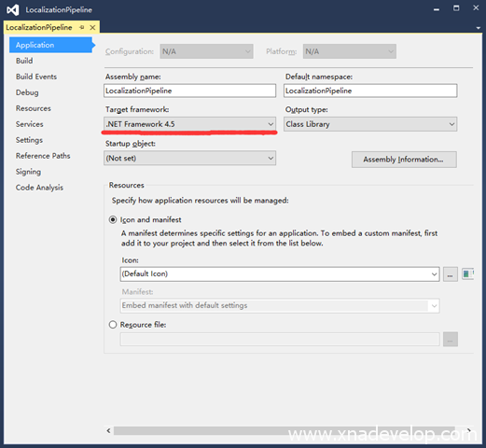
Task: Close the LocalizationPipeline document tab
Action: pyautogui.click(x=92, y=27)
